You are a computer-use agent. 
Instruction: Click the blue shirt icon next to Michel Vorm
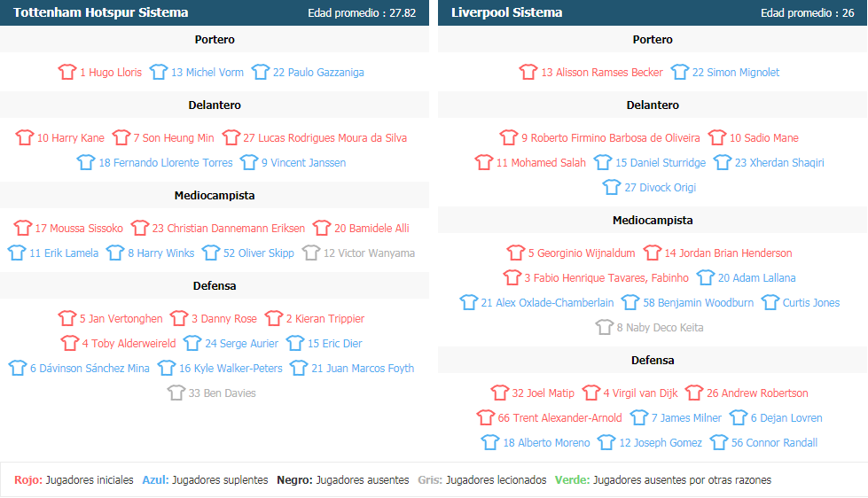tap(159, 72)
